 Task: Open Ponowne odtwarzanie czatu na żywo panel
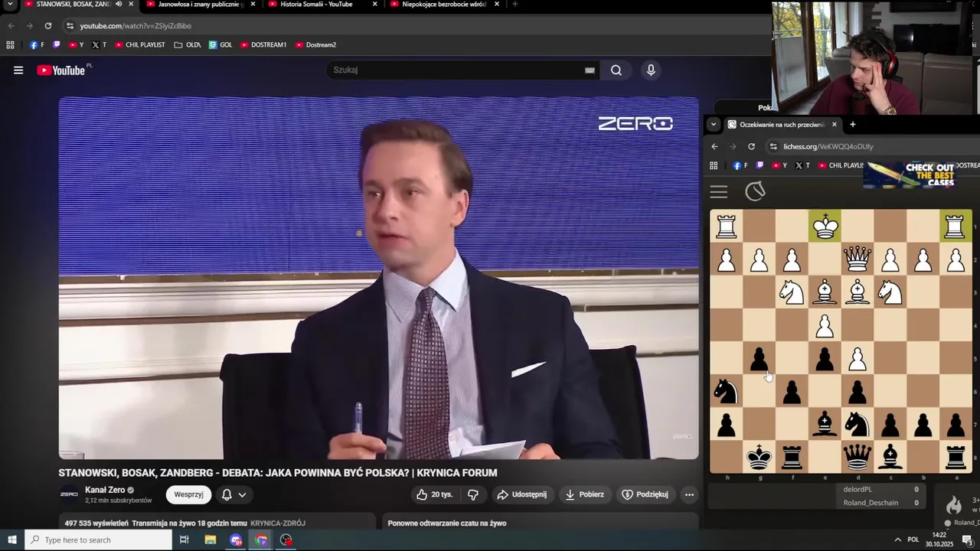(x=447, y=523)
